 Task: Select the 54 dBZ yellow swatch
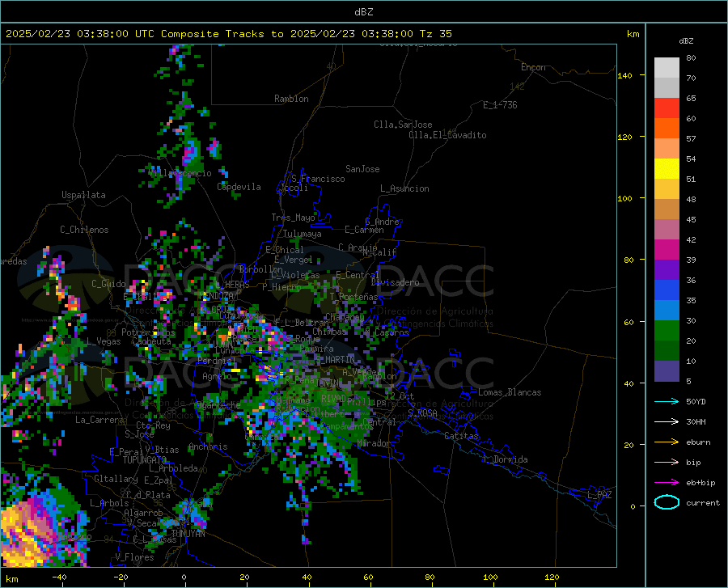pyautogui.click(x=667, y=168)
